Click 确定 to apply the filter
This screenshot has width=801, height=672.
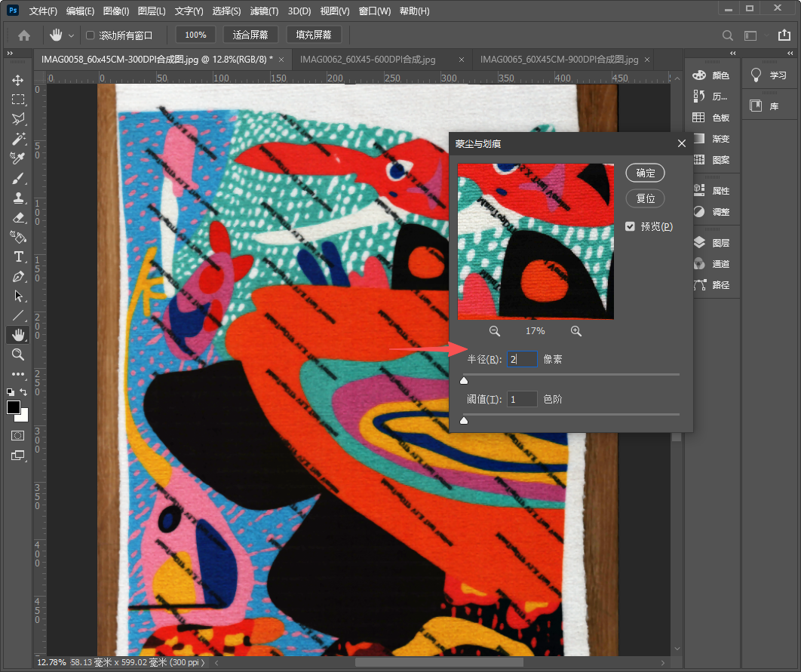pyautogui.click(x=645, y=173)
